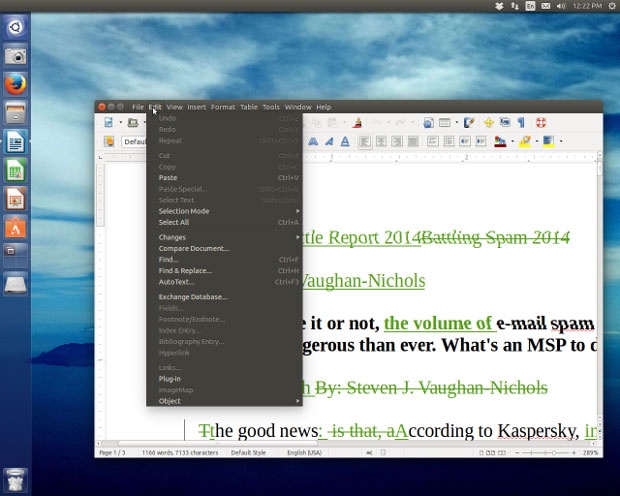Screen dimensions: 620x496
Task: Launch Firefox from the Ubuntu dock
Action: point(15,84)
